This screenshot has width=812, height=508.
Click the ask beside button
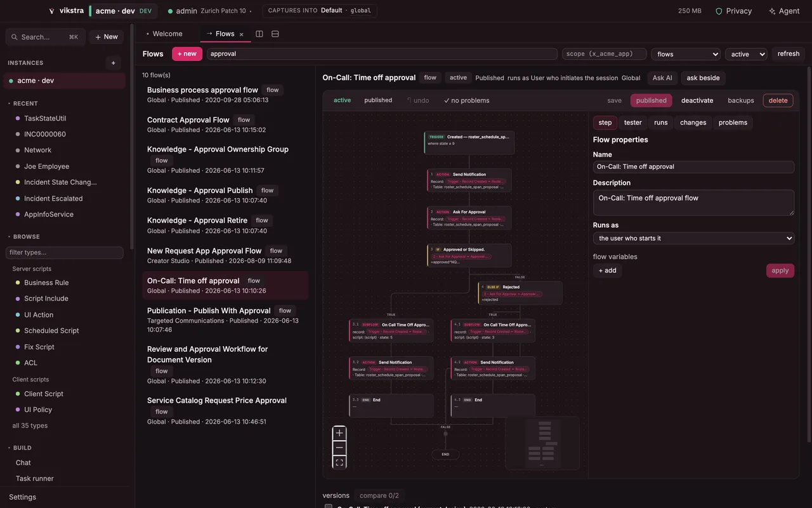703,78
